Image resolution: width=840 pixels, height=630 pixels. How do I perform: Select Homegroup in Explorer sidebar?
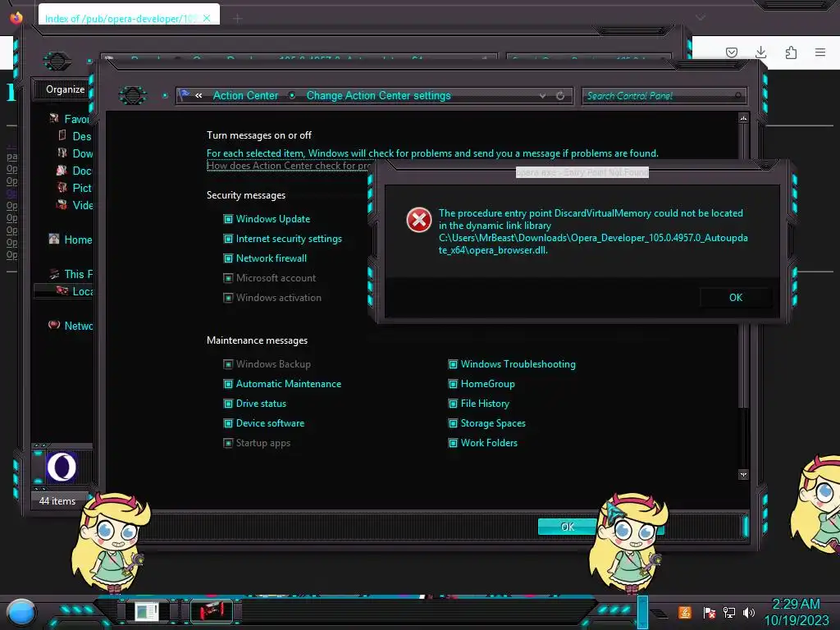click(x=71, y=240)
